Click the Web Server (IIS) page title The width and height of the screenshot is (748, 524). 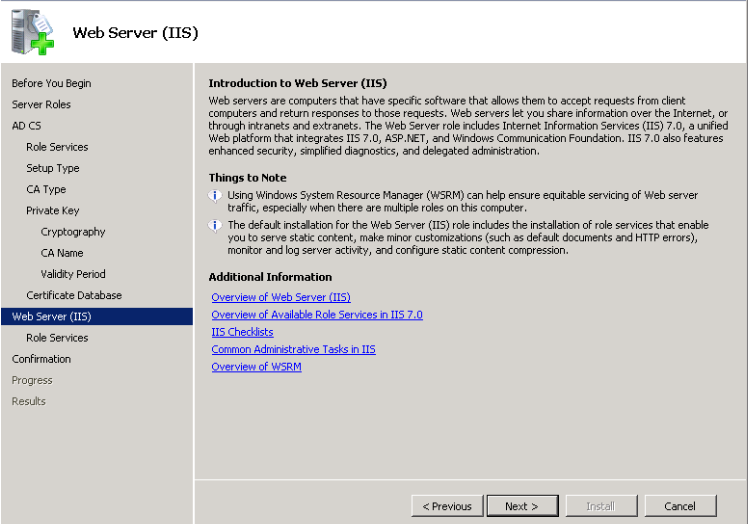(x=135, y=32)
